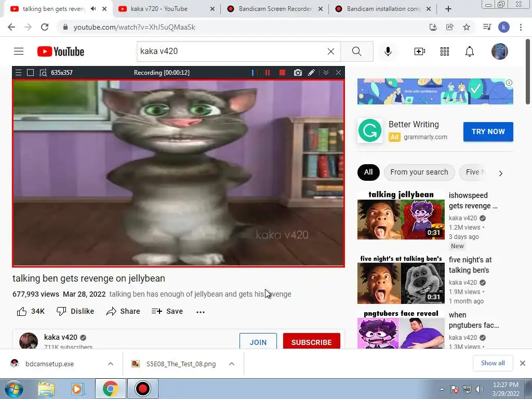Open more actions three-dot menu
Image resolution: width=532 pixels, height=399 pixels.
tap(201, 312)
